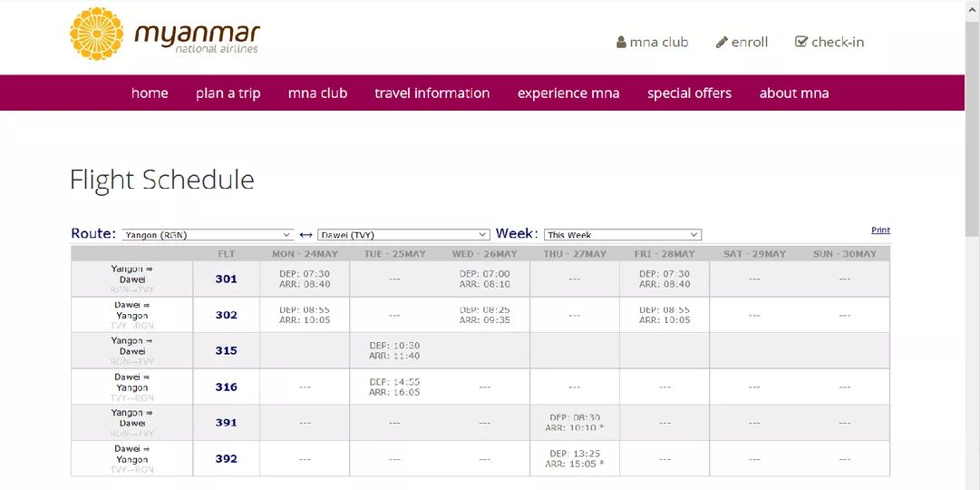Click the mna club person icon
Screen dimensions: 980x490
pyautogui.click(x=621, y=42)
